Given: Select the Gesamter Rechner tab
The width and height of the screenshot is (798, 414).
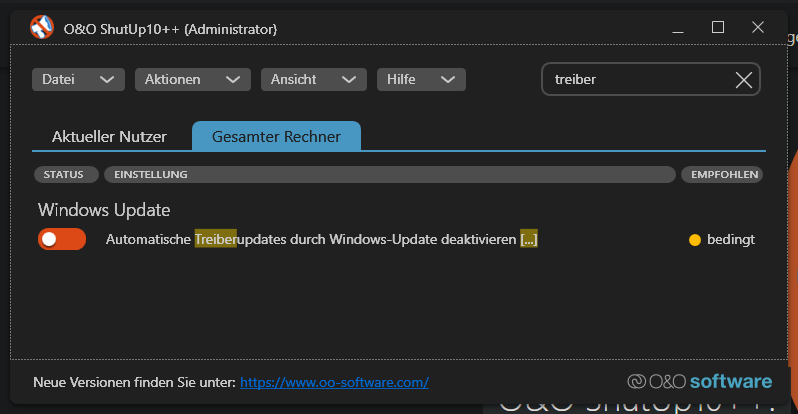Looking at the screenshot, I should (276, 136).
